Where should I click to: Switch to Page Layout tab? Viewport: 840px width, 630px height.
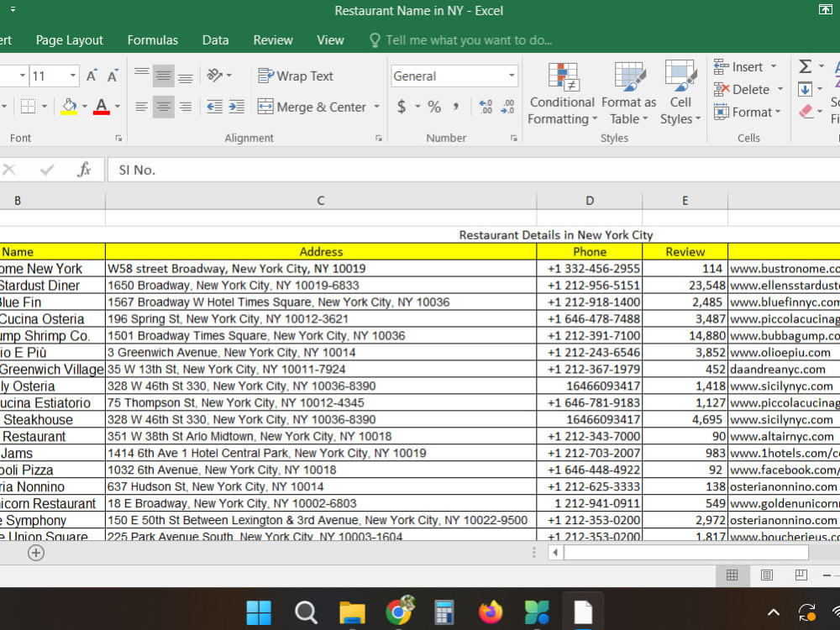[x=70, y=40]
